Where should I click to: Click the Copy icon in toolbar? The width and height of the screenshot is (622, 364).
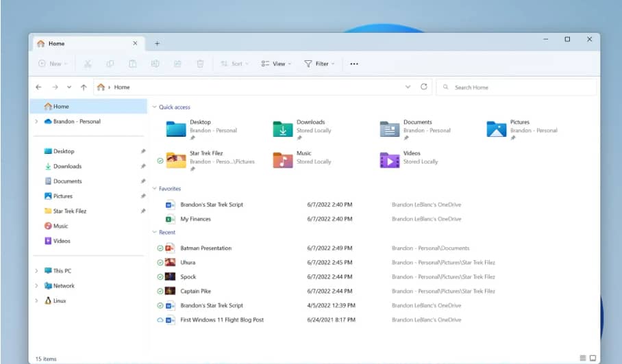pyautogui.click(x=110, y=64)
